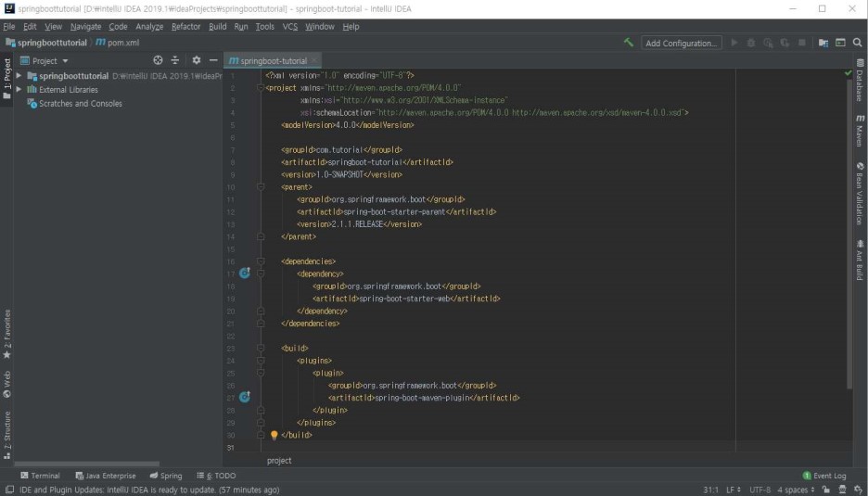Open the Terminal tool window
The image size is (868, 496).
coord(40,476)
